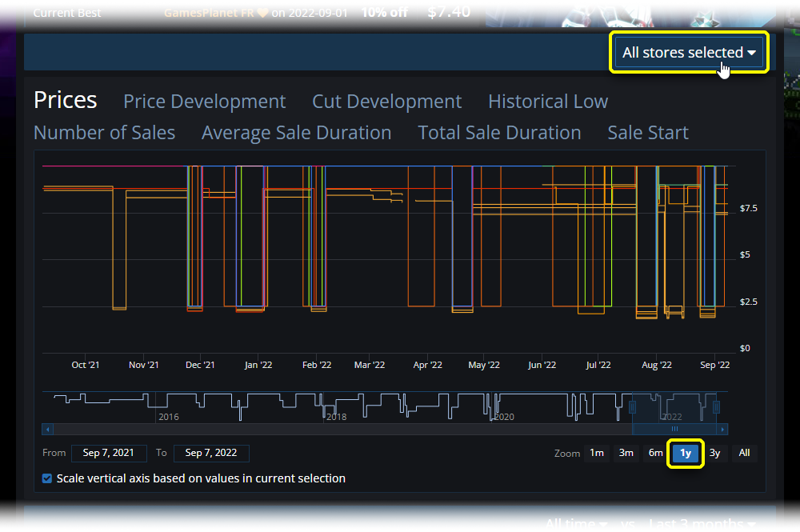Open the GamesPlanet FR store link
800x532 pixels.
pyautogui.click(x=208, y=13)
